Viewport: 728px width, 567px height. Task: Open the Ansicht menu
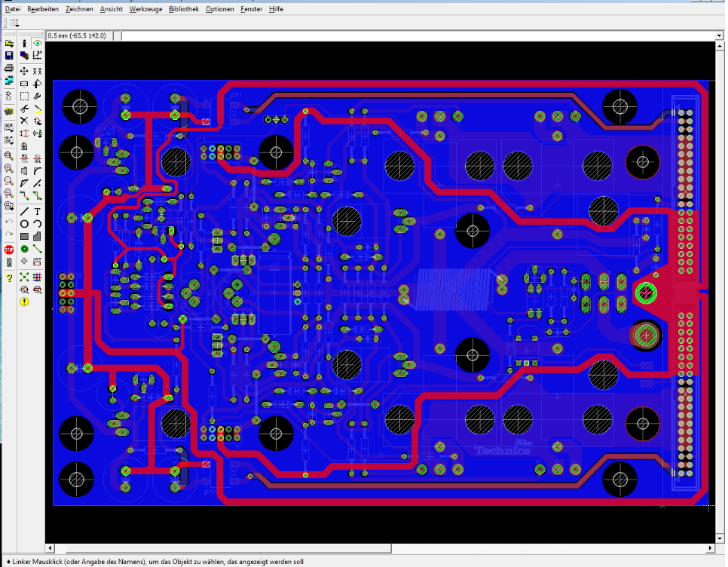pyautogui.click(x=112, y=9)
